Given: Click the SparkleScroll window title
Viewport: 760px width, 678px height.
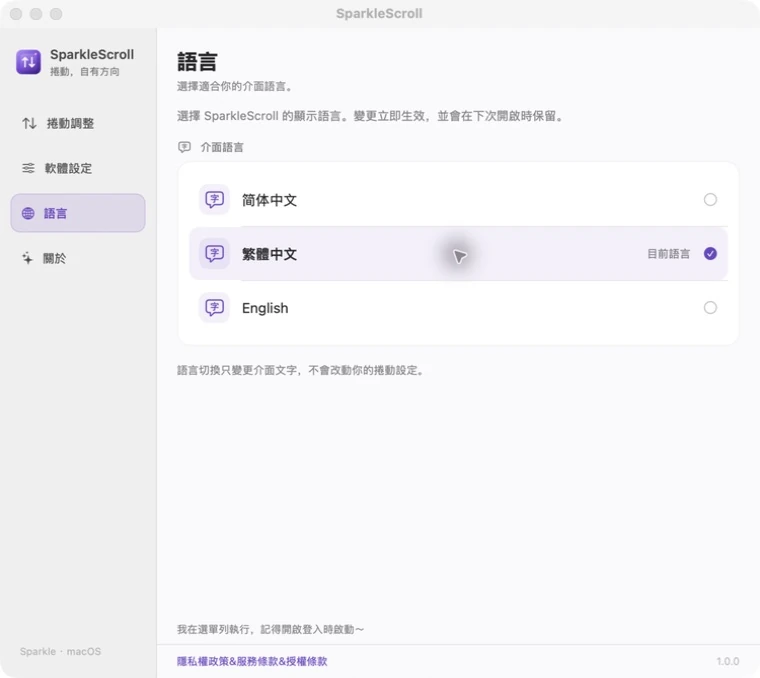Looking at the screenshot, I should pos(379,14).
